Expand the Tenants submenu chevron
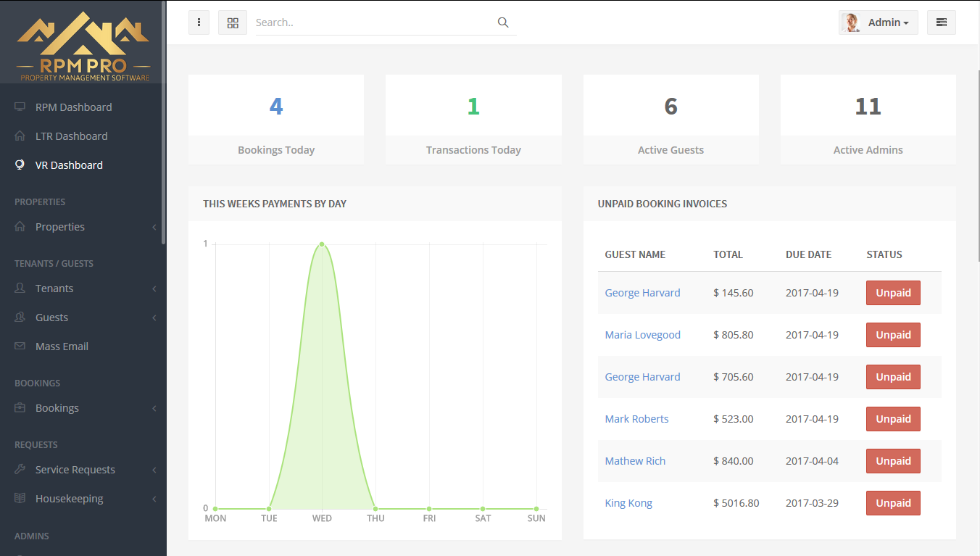Image resolution: width=980 pixels, height=556 pixels. [x=154, y=289]
